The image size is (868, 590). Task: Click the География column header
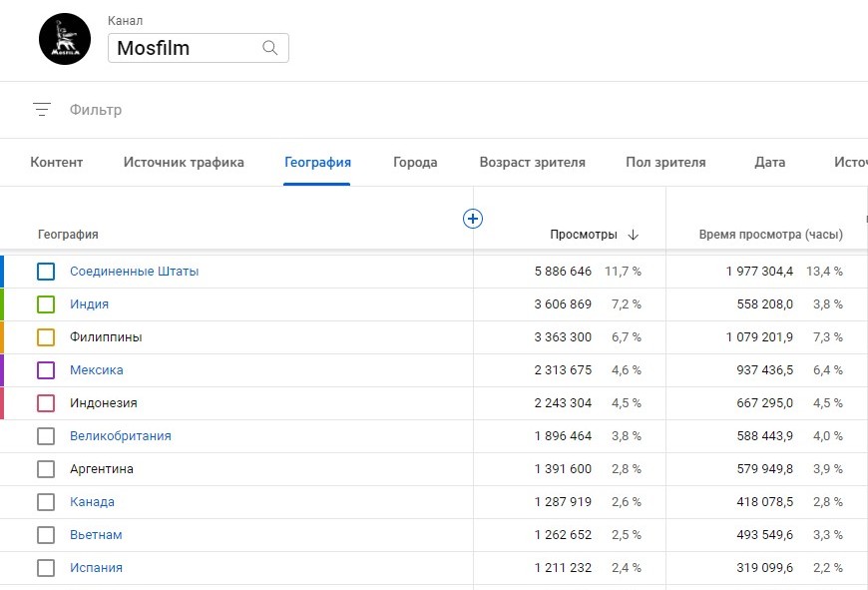coord(68,235)
